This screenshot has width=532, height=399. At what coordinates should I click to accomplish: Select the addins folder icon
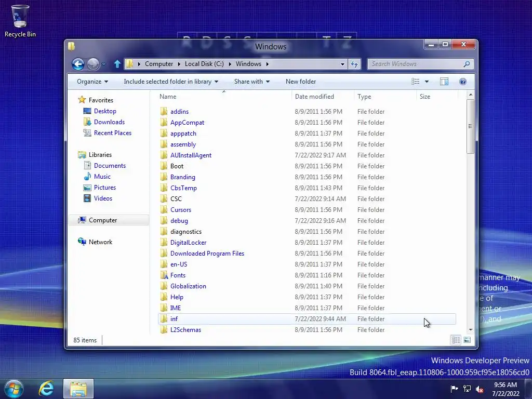(x=164, y=111)
